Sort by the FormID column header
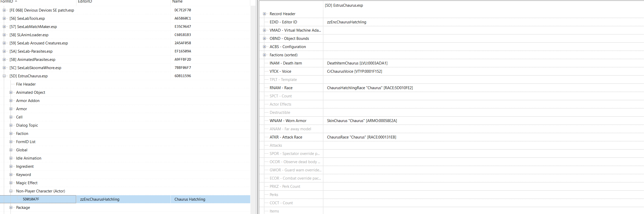The image size is (644, 214). (7, 2)
